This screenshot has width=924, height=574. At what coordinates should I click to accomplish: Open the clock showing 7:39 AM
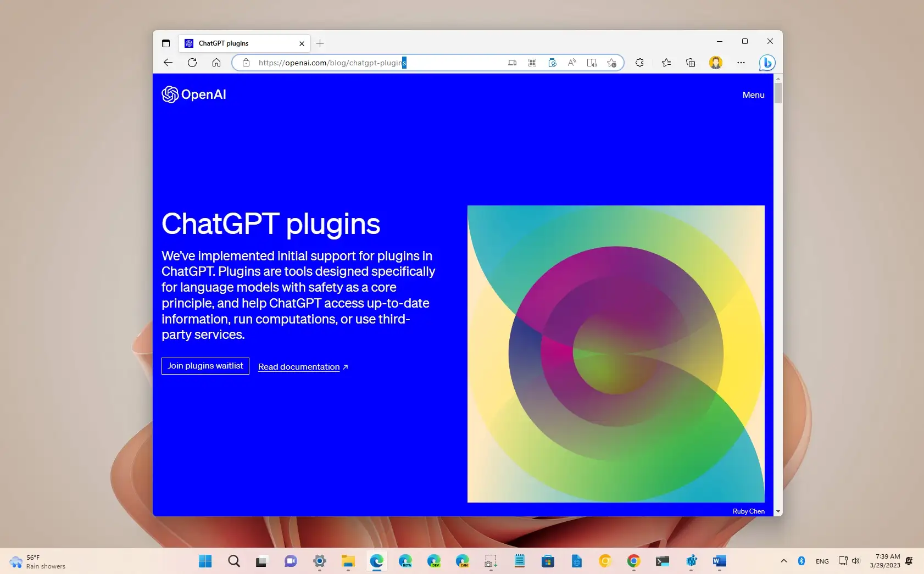(x=884, y=561)
